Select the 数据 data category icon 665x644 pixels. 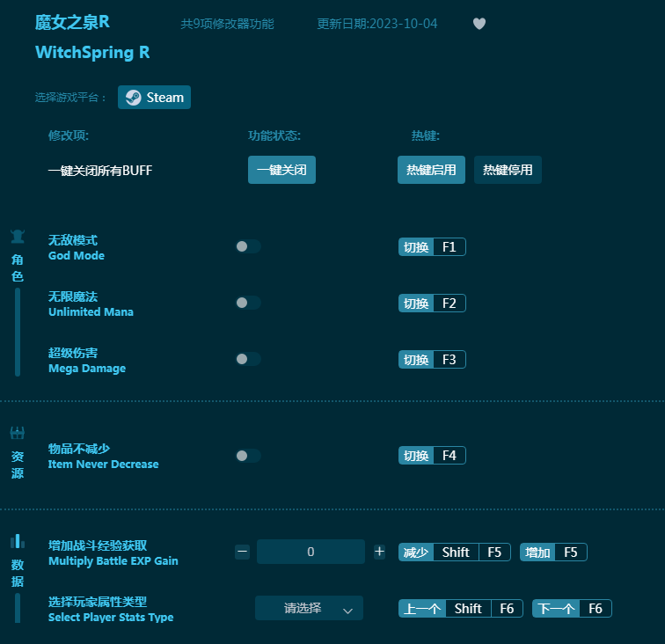point(18,541)
